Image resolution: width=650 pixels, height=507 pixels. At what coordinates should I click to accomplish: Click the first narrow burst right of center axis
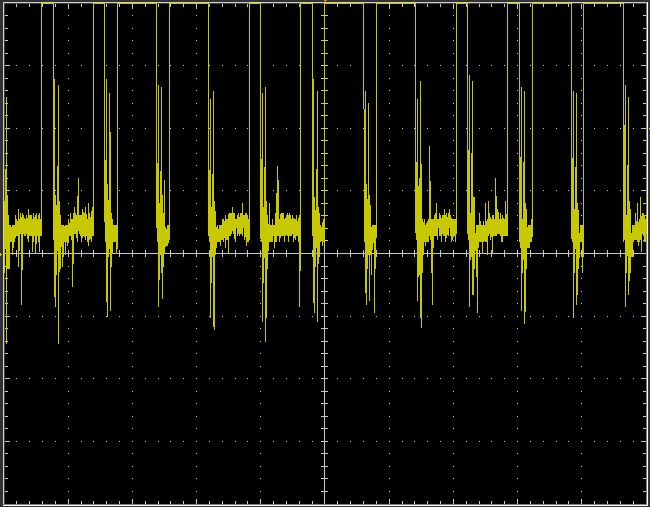click(369, 236)
